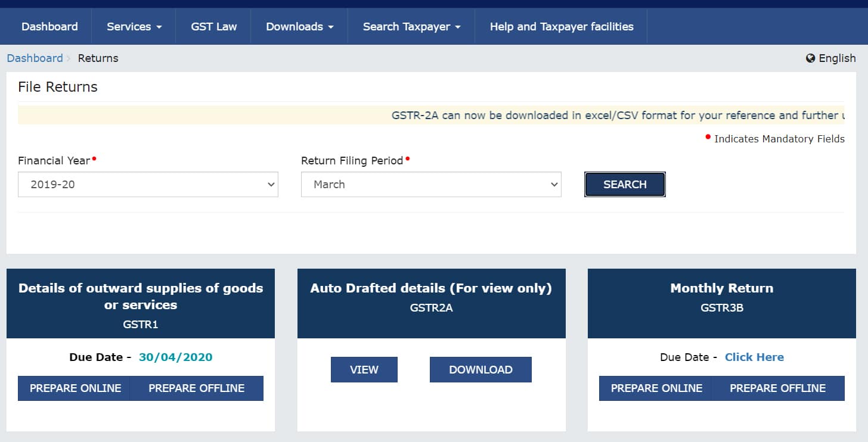Click VIEW for GSTR2A details

point(364,369)
